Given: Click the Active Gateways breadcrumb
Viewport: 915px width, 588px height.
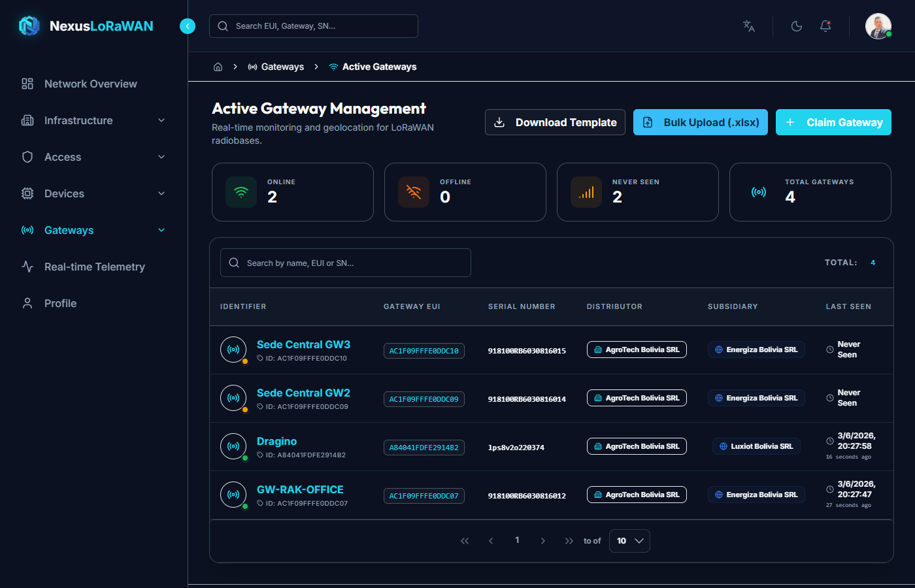Looking at the screenshot, I should click(373, 67).
